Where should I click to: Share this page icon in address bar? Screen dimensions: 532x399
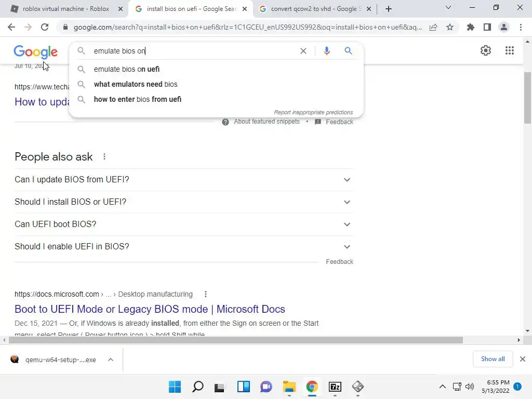click(x=433, y=27)
